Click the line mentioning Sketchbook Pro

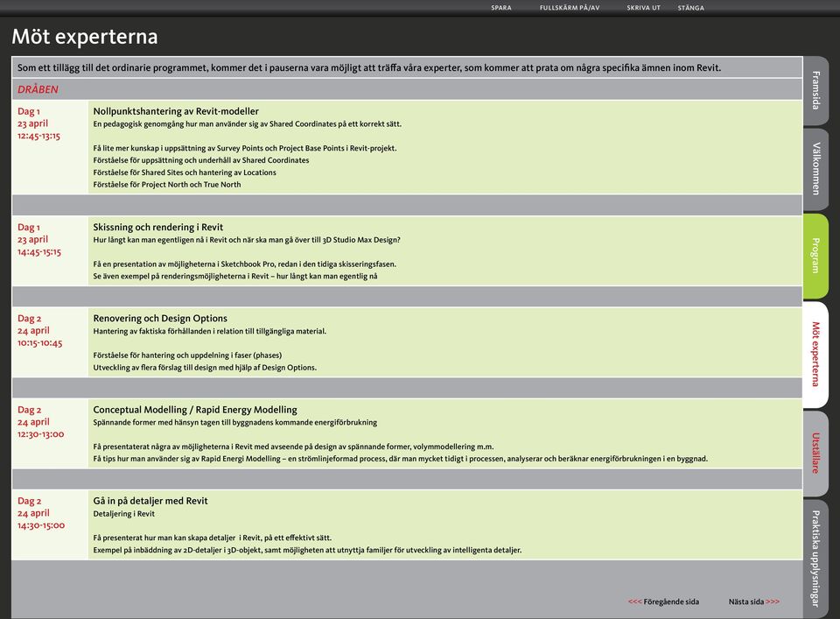coord(245,264)
